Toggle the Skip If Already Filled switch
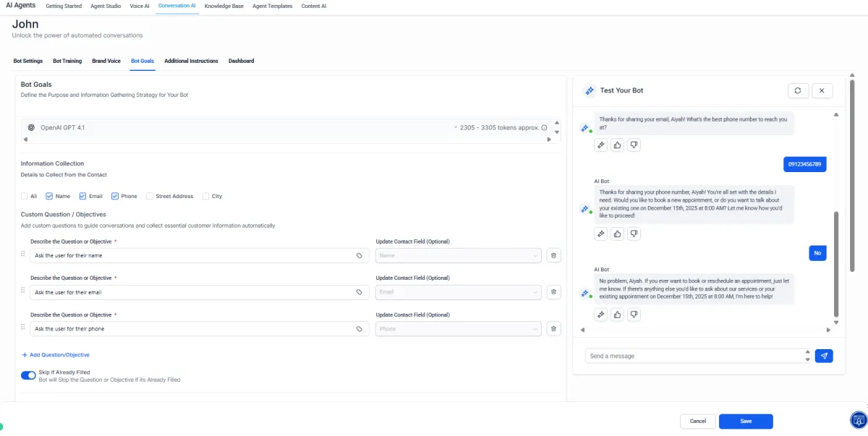 (28, 375)
